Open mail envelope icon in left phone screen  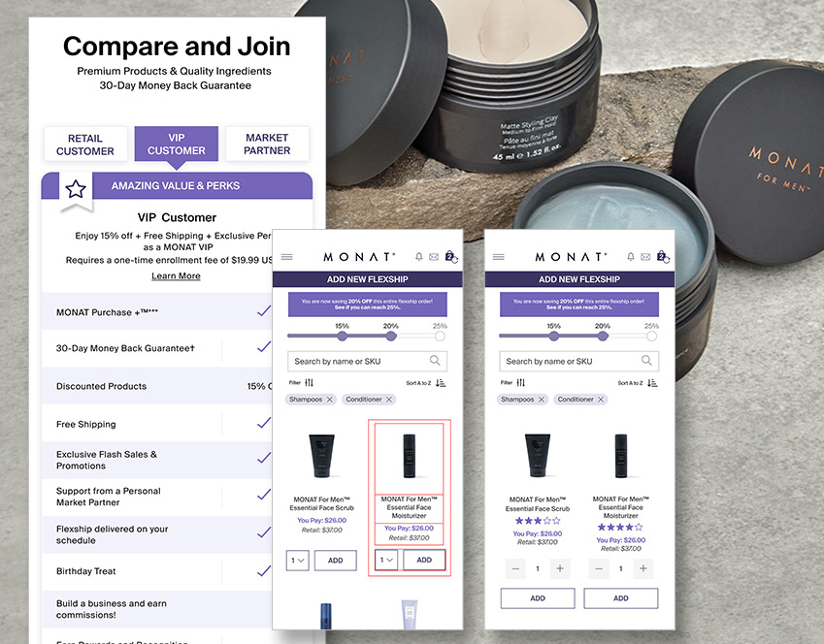[434, 257]
